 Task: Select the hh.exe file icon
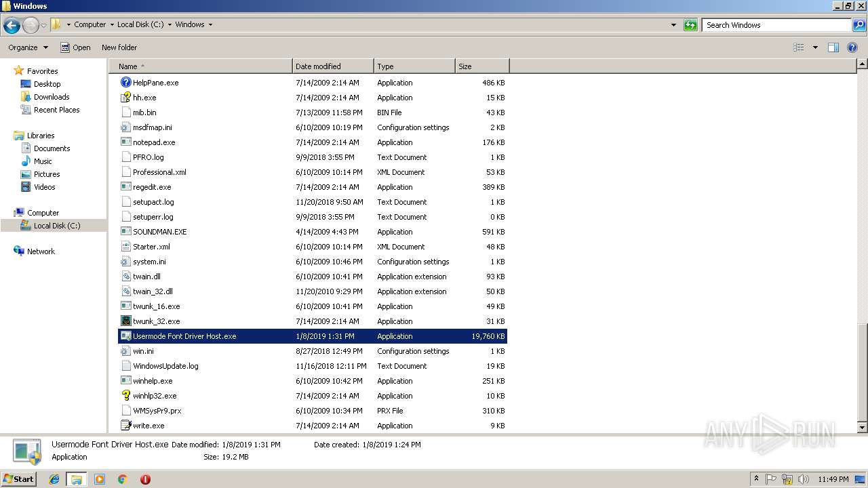tap(125, 98)
